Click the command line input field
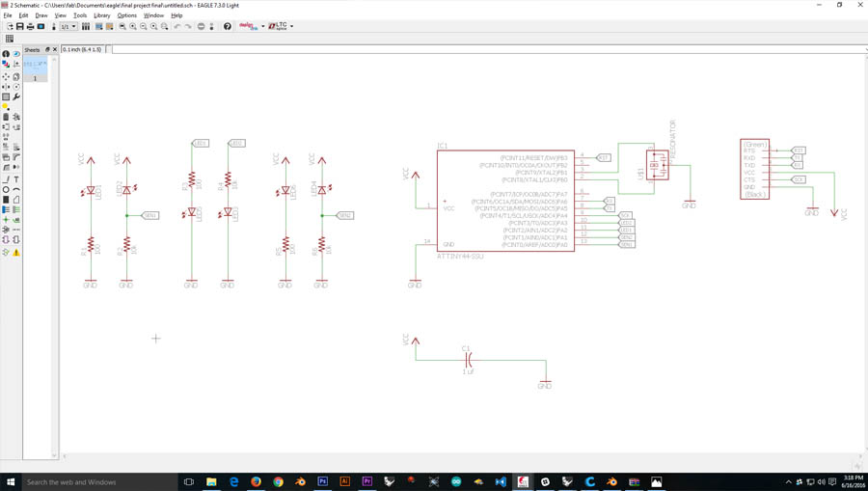This screenshot has width=868, height=491. pyautogui.click(x=487, y=49)
